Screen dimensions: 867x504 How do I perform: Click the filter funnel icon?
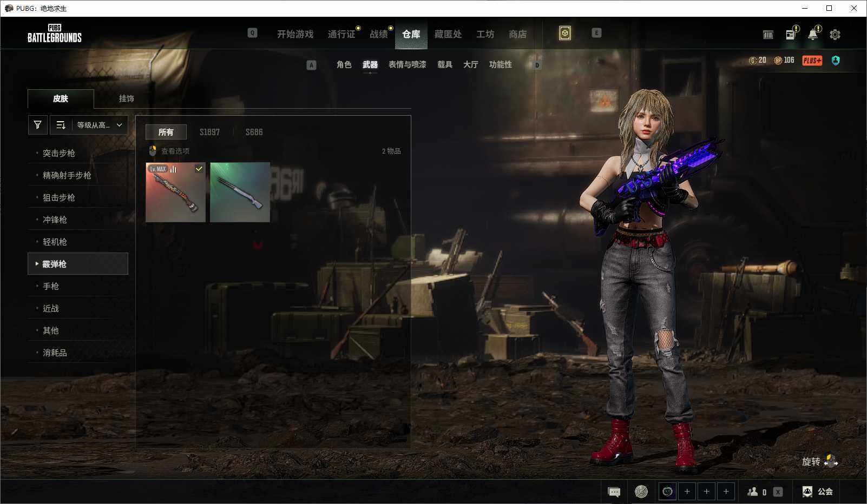(37, 125)
